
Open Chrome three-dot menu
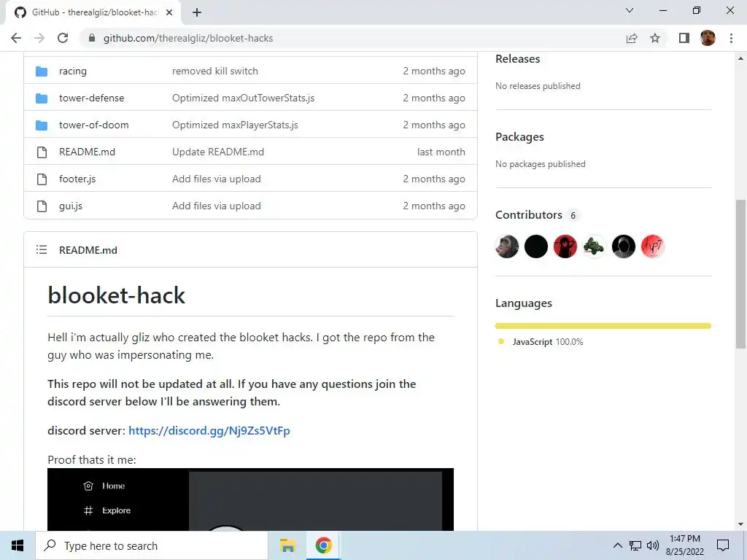(x=731, y=38)
